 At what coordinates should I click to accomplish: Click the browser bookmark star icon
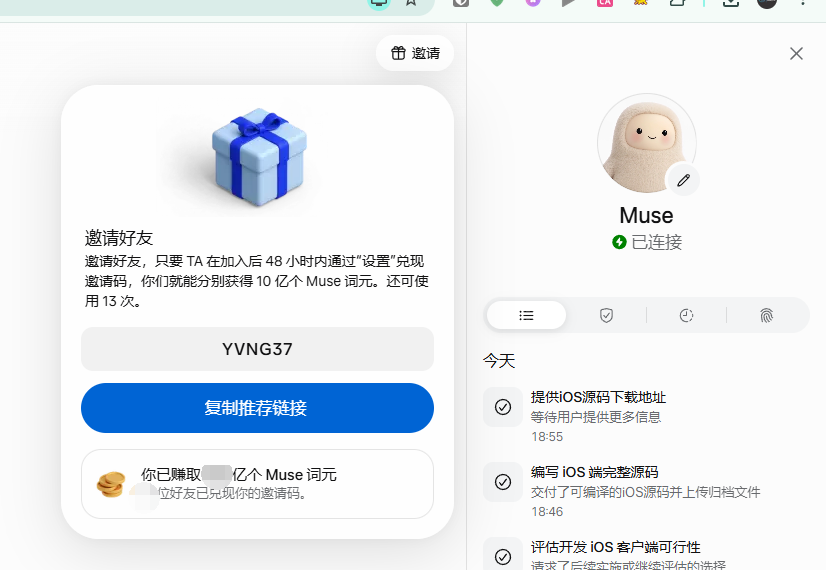pos(411,3)
